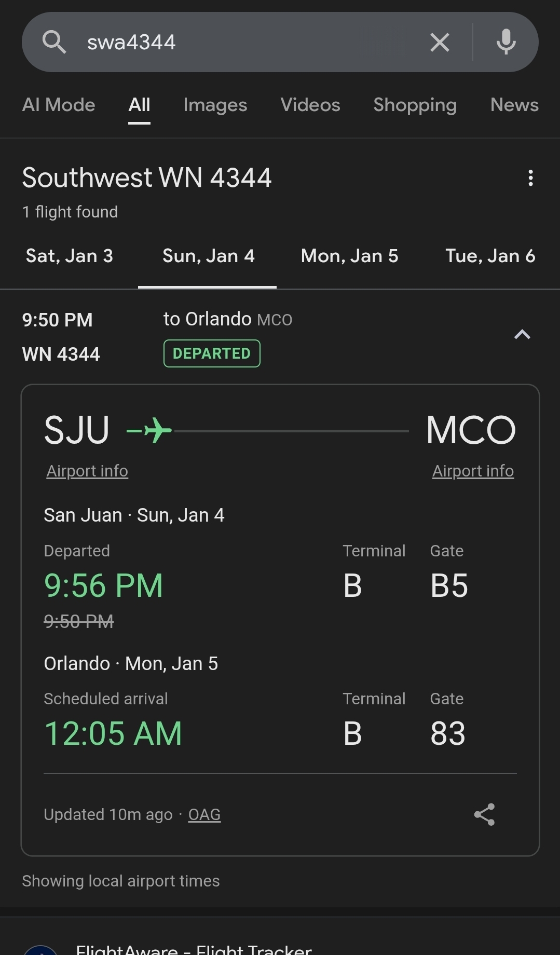Tap the search field containing swa4344
Viewport: 560px width, 955px height.
tap(249, 42)
